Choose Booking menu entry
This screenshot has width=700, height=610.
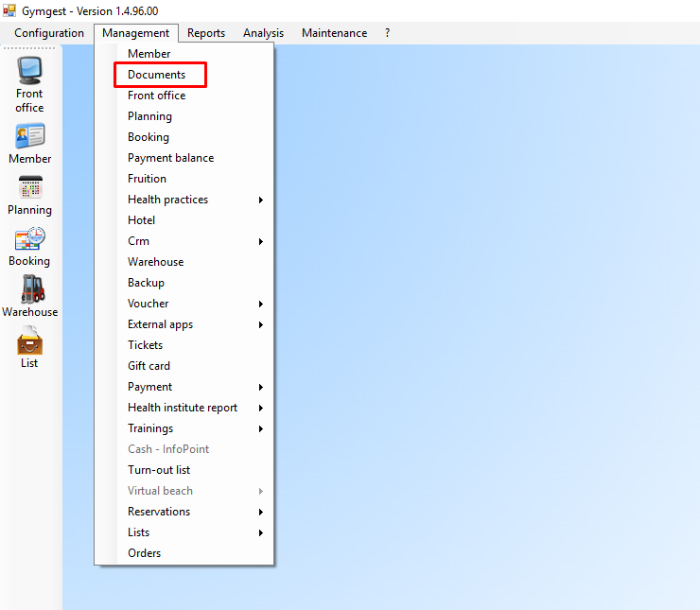click(x=184, y=137)
